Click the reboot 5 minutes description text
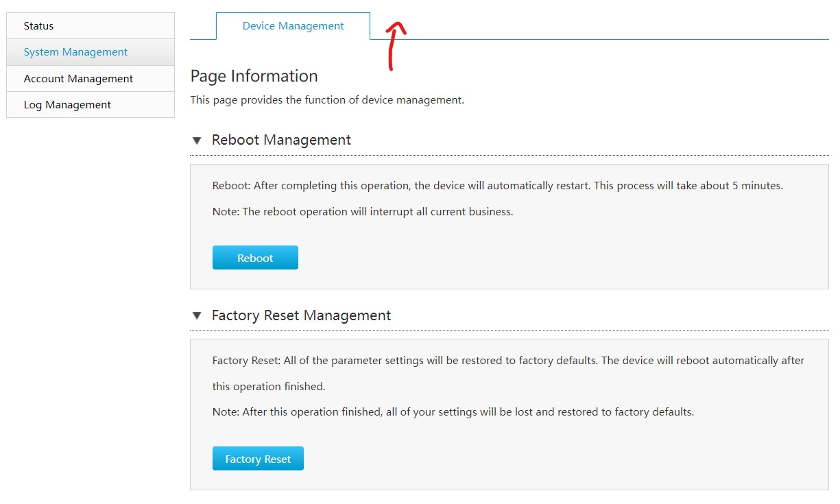 (x=497, y=186)
